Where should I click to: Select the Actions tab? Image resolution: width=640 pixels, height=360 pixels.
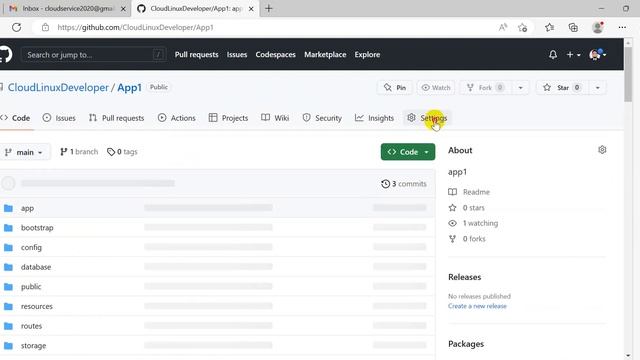177,118
